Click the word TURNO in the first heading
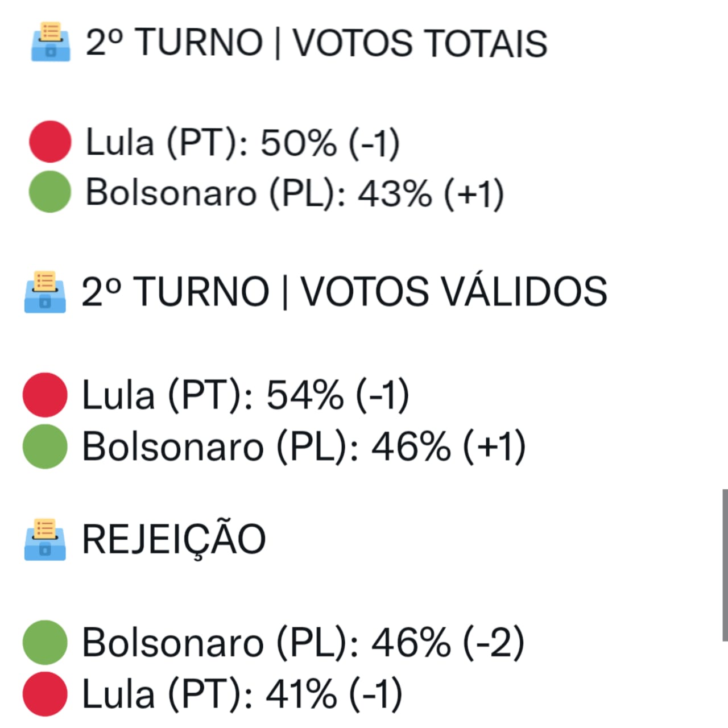 (x=200, y=43)
